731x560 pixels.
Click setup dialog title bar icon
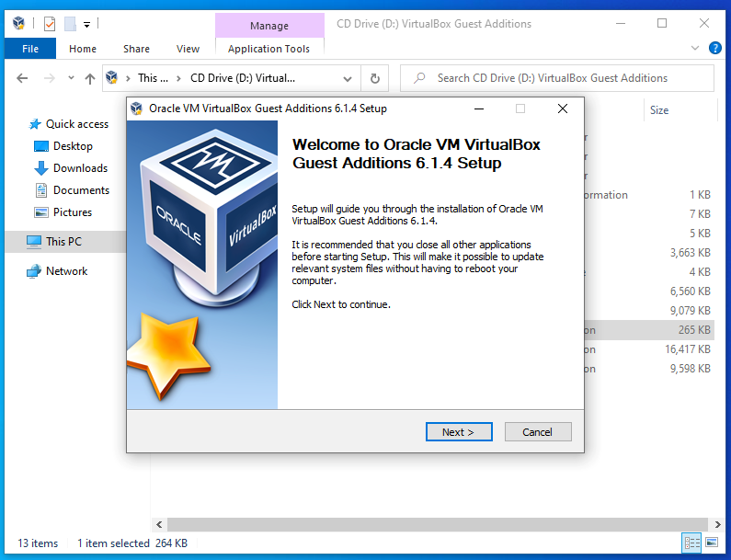pos(137,109)
